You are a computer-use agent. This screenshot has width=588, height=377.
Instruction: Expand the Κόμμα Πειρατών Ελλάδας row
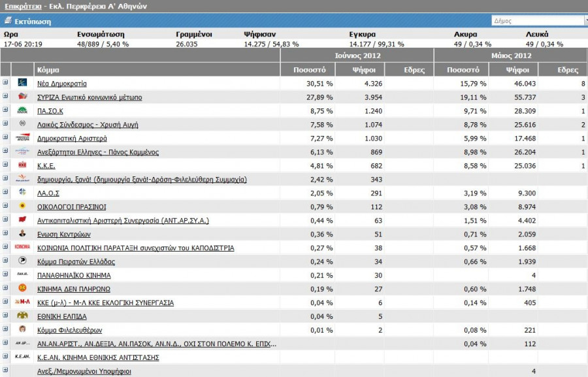5,261
